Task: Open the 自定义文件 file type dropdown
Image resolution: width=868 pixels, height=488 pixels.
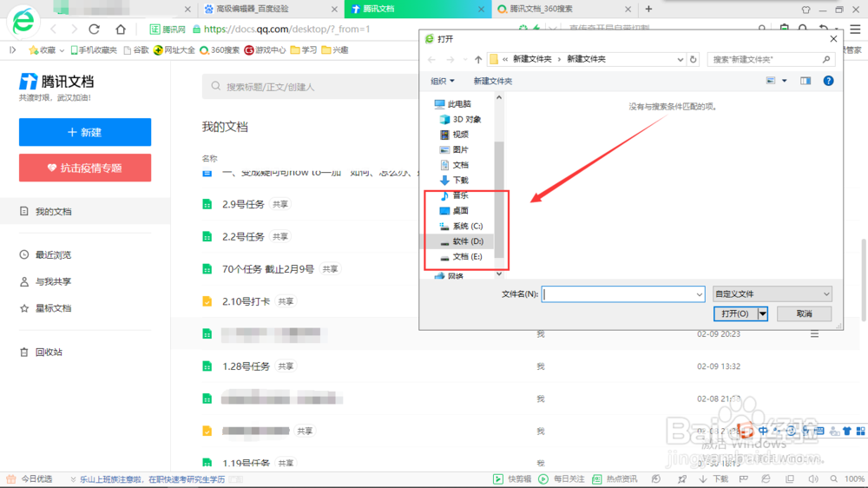Action: 772,294
